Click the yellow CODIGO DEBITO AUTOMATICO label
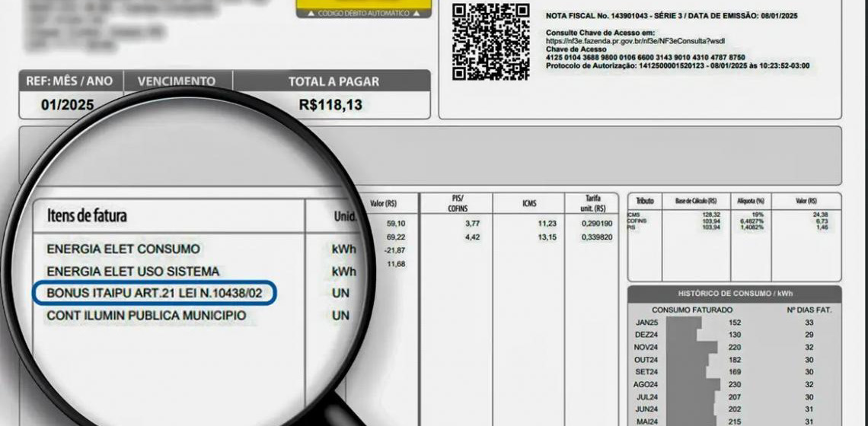This screenshot has width=868, height=426. (364, 13)
